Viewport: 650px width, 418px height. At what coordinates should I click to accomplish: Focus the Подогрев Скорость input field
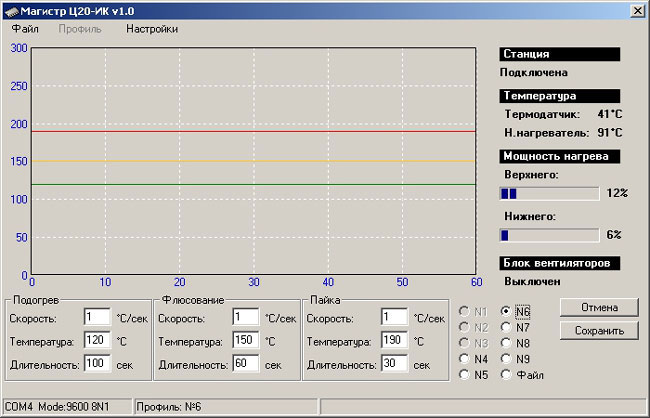(x=98, y=318)
